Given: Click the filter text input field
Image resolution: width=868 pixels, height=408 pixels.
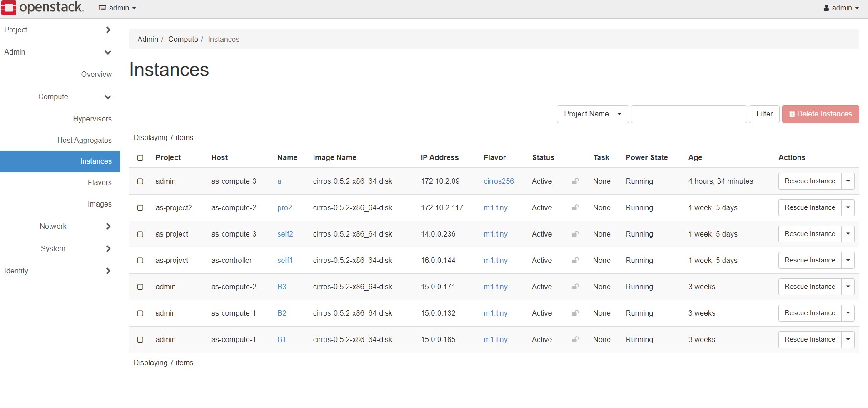Looking at the screenshot, I should (x=688, y=114).
